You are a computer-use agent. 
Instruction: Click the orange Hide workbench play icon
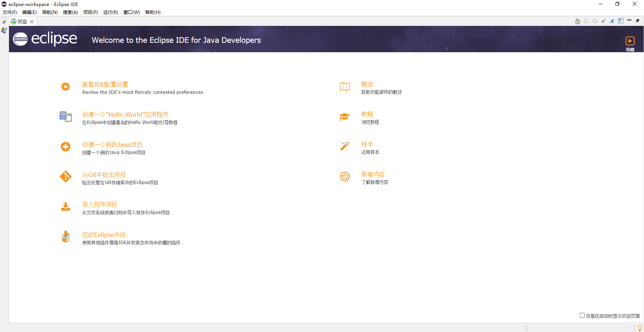click(x=630, y=41)
